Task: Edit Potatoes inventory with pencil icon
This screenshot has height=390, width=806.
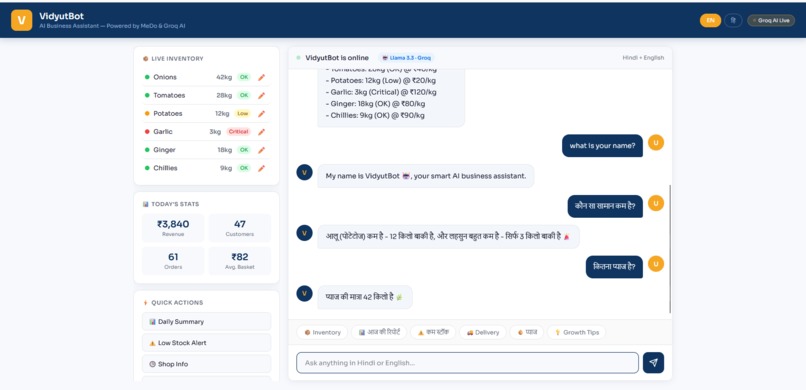Action: [261, 114]
